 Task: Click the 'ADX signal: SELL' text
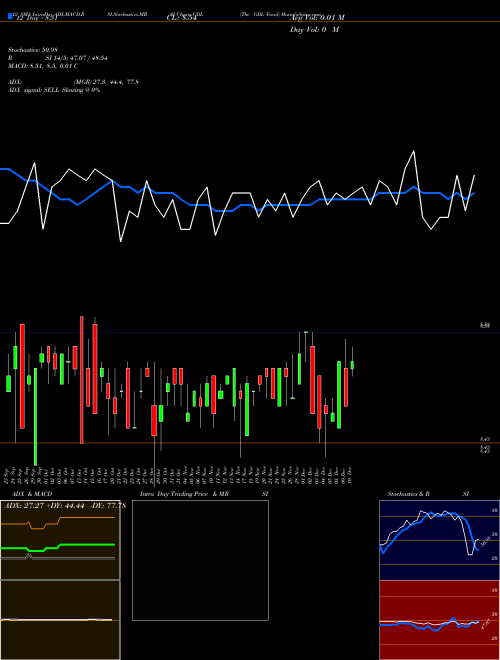(34, 90)
